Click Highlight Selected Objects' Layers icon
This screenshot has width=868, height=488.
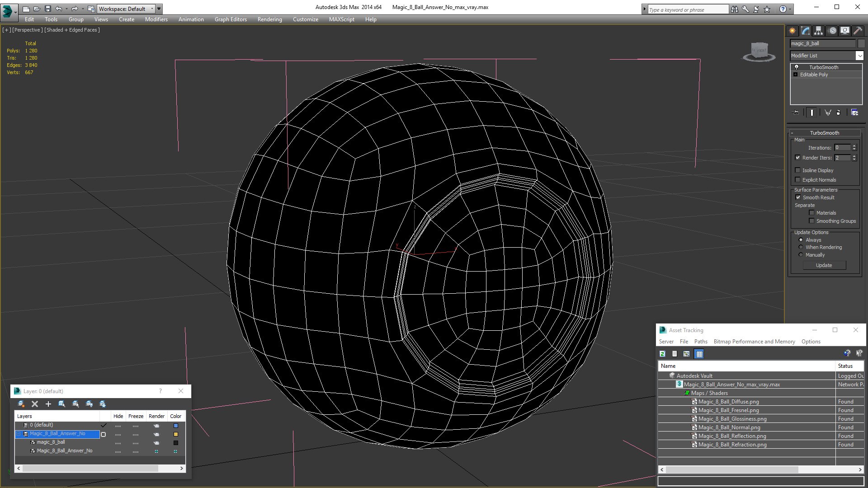point(75,404)
